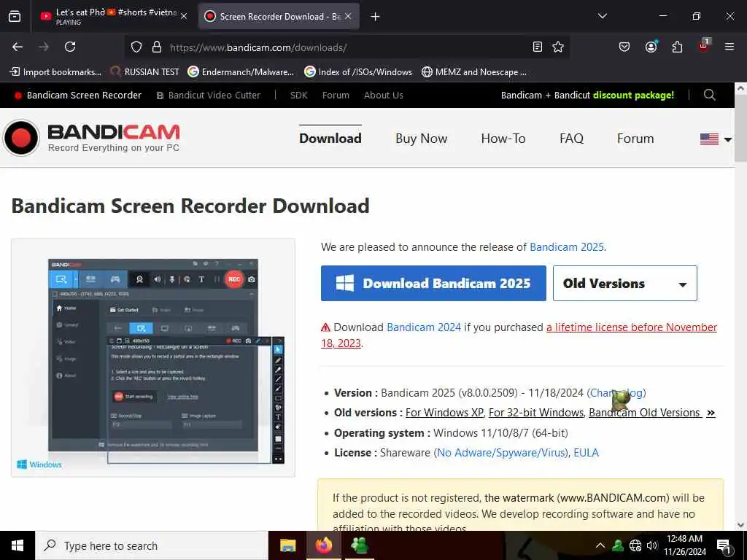Click Firefox icon in the taskbar
The height and width of the screenshot is (560, 747).
(x=323, y=545)
